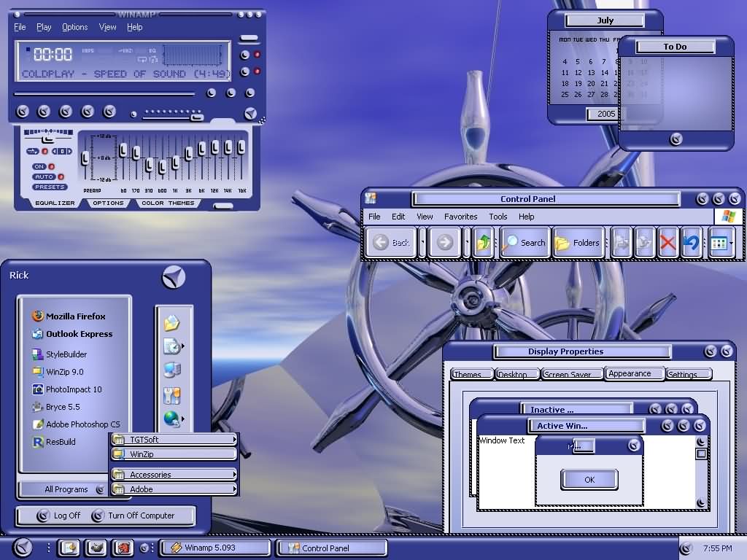Image resolution: width=747 pixels, height=560 pixels.
Task: Launch Adobe Photoshop CS from the Start menu
Action: point(76,424)
